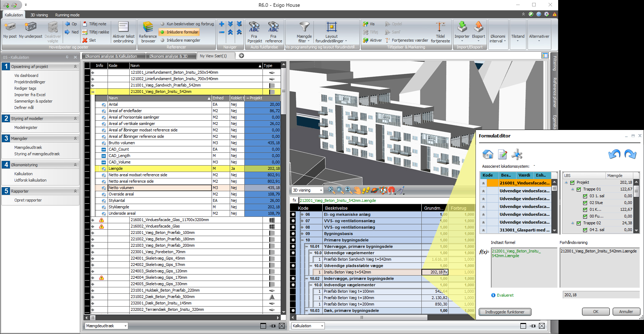Image resolution: width=644 pixels, height=334 pixels.
Task: Click the formula input field showing 212001_Væg_Beton_Insitu
Action: tap(524, 267)
